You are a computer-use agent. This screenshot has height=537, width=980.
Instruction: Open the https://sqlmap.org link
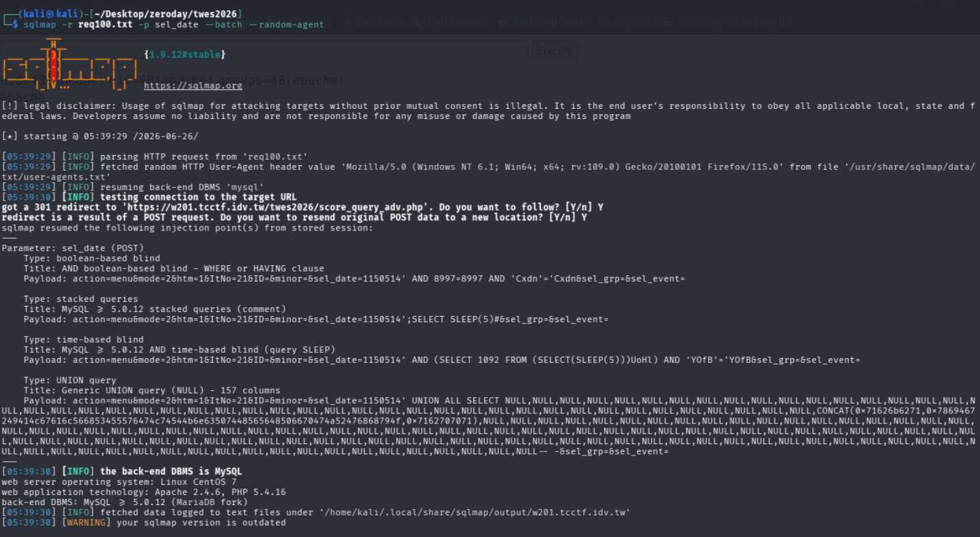(193, 86)
